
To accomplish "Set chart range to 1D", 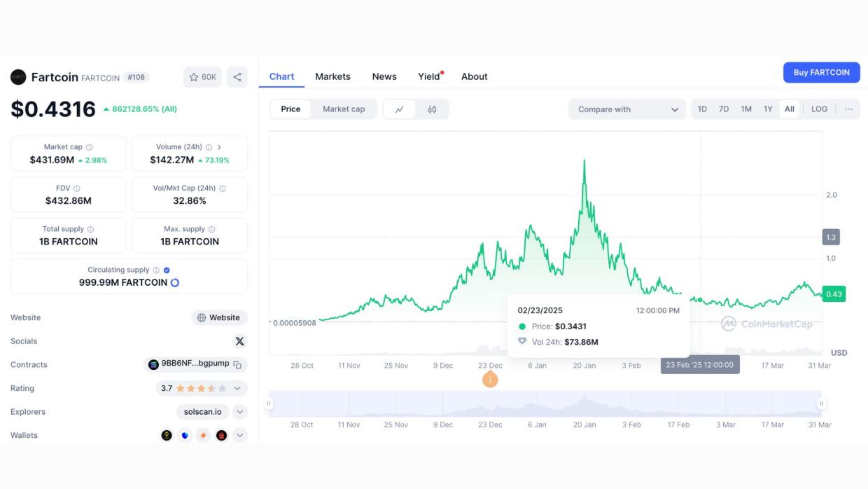I will click(x=702, y=109).
